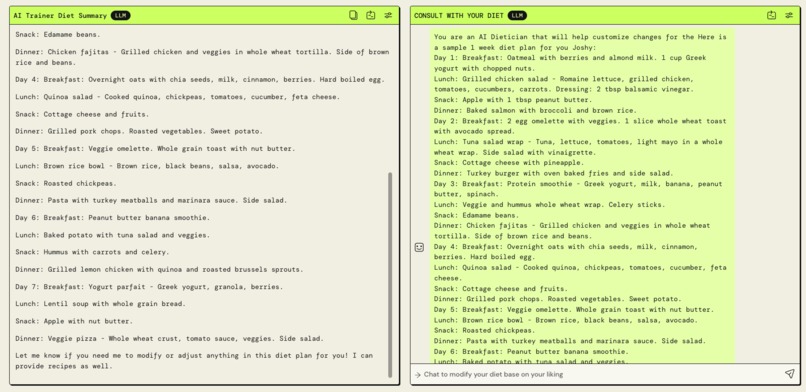Click 'Dinner: Baked salmon with broccoli' in chat
The height and width of the screenshot is (392, 806).
tap(535, 110)
